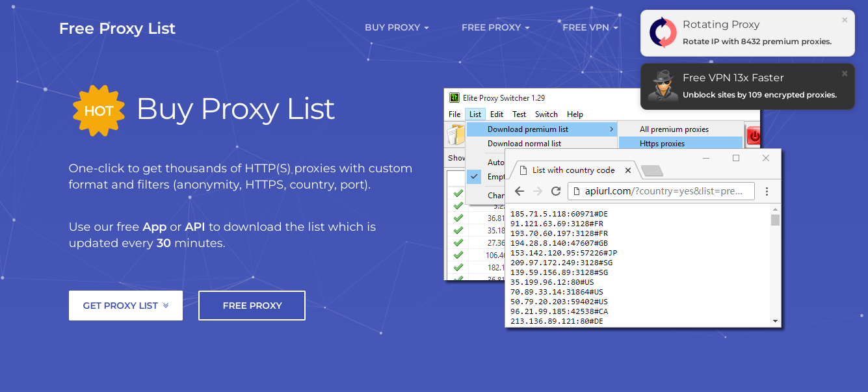Open the Edit menu in Elite Proxy Switcher
The width and height of the screenshot is (868, 392).
tap(497, 114)
